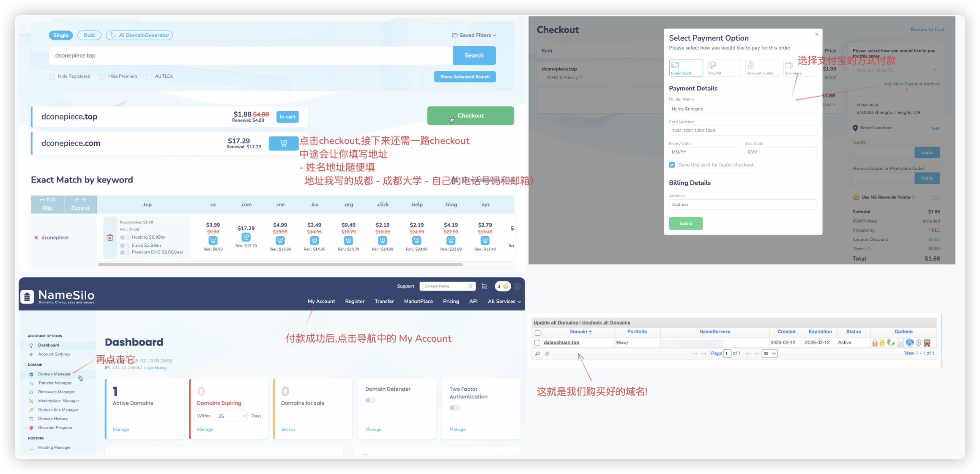Open the expiring days dropdown showing 25
Image resolution: width=980 pixels, height=474 pixels.
[231, 416]
